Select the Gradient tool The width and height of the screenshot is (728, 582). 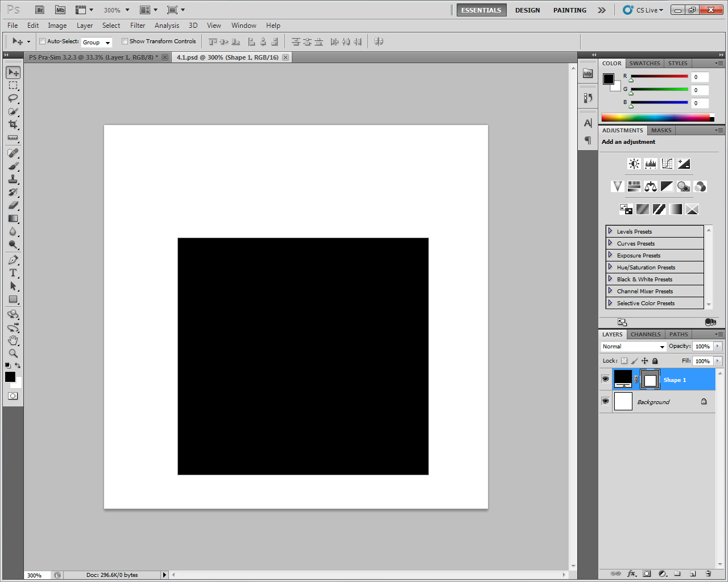13,218
